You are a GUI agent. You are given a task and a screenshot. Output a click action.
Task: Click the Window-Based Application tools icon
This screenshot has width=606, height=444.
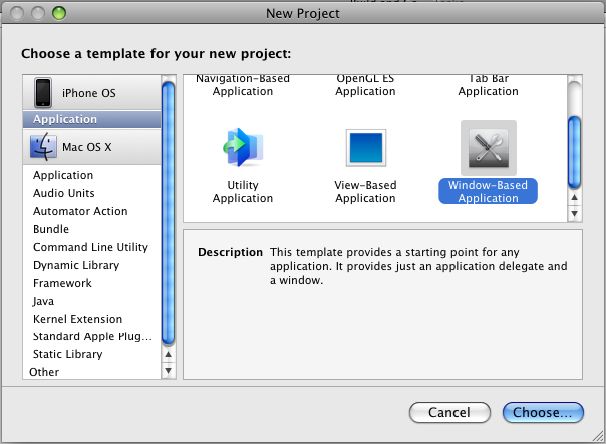click(x=489, y=148)
